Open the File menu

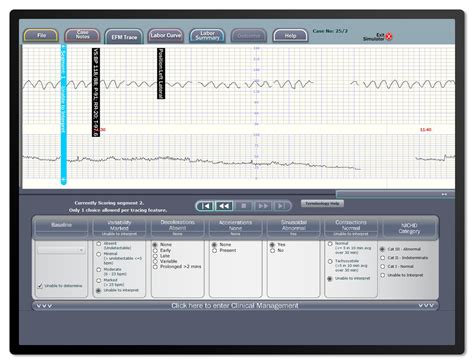(41, 35)
